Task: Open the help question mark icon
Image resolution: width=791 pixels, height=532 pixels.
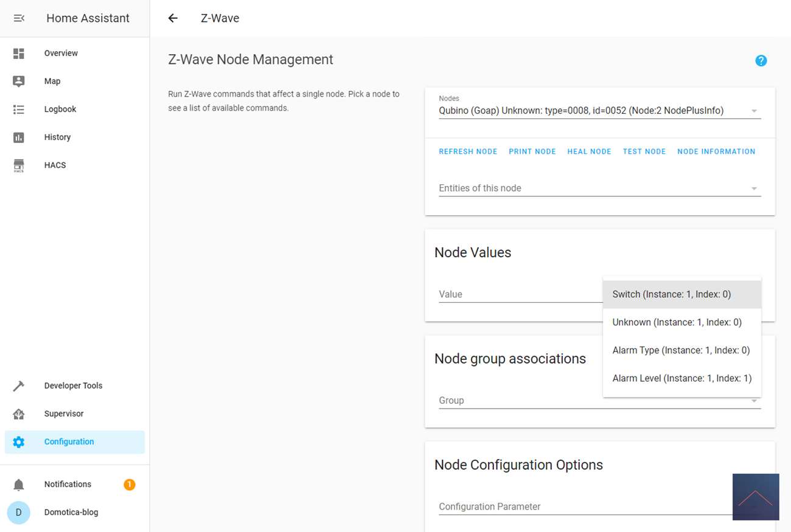Action: click(x=761, y=61)
